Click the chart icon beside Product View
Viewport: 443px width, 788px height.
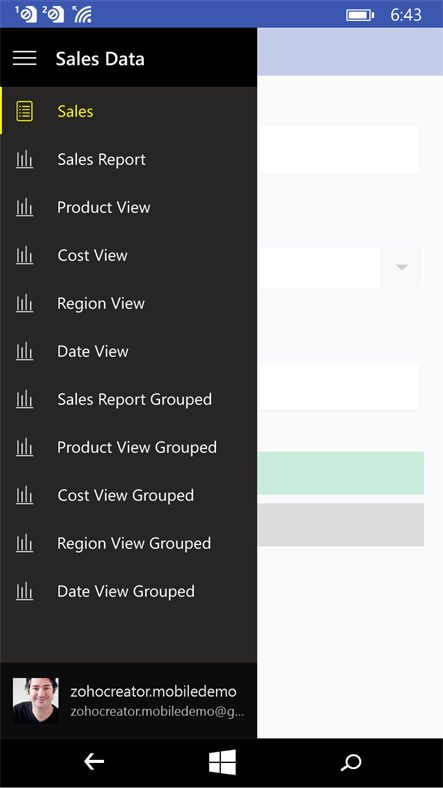(x=24, y=208)
